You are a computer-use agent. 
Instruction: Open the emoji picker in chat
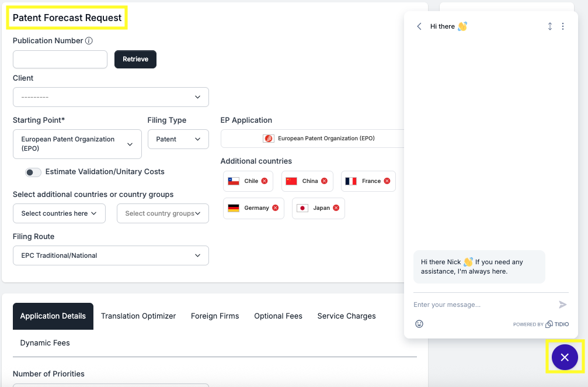[x=419, y=324]
